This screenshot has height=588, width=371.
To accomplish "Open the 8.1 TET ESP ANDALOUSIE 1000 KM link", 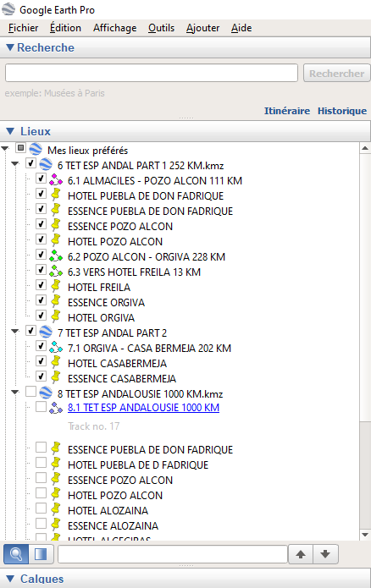I will pos(143,408).
